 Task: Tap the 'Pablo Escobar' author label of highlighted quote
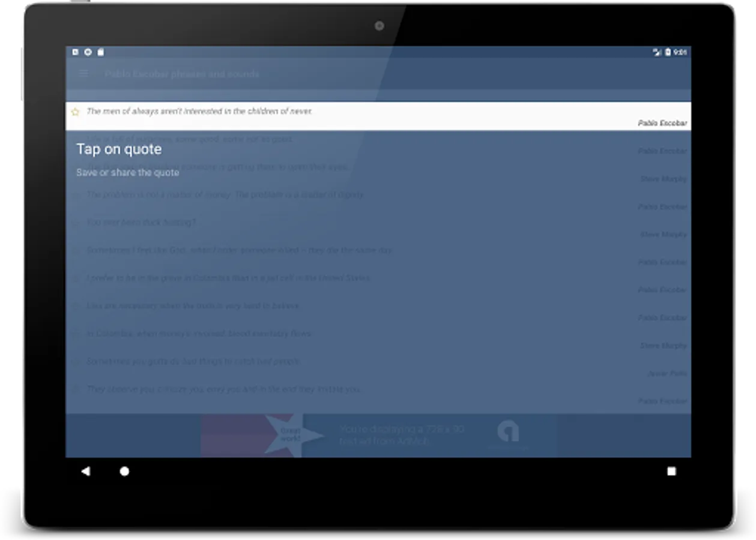(662, 123)
